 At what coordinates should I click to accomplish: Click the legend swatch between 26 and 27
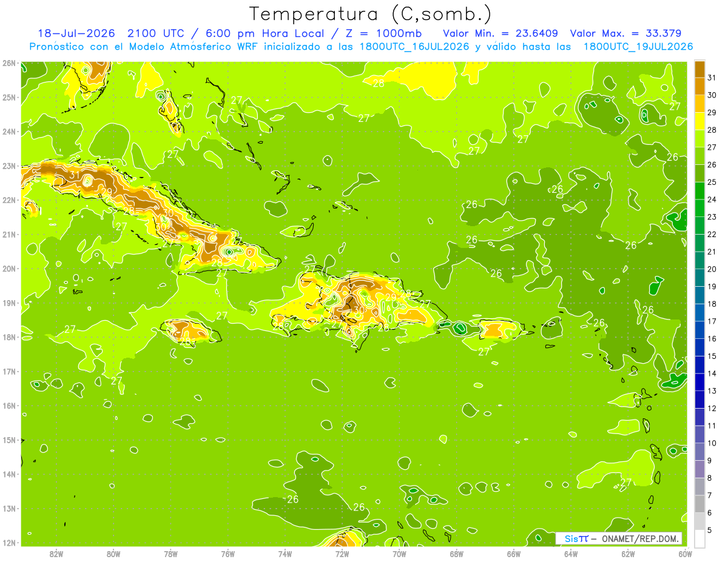tap(699, 156)
